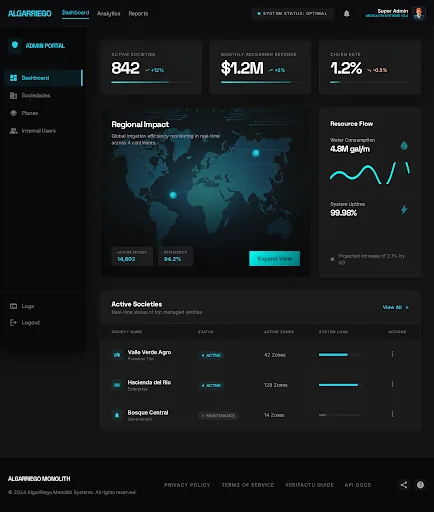The image size is (434, 512).
Task: Click Hacienda del Rio system load bar
Action: coord(340,385)
